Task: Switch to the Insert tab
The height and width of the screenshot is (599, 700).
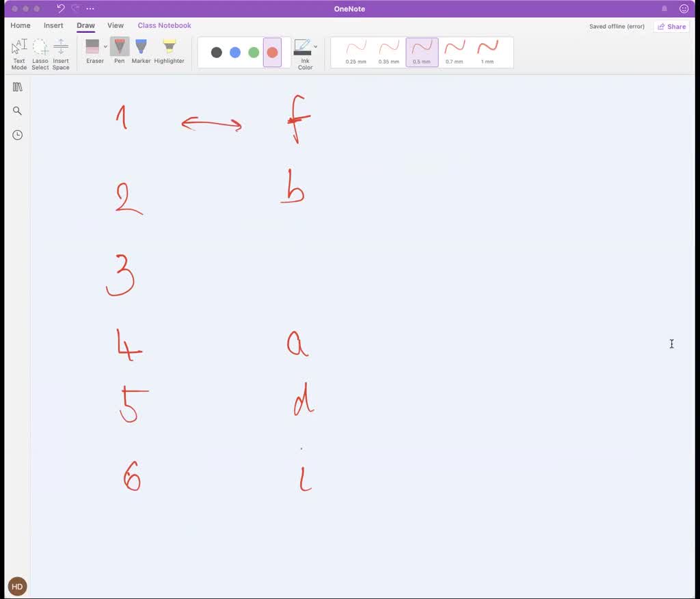Action: coord(53,25)
